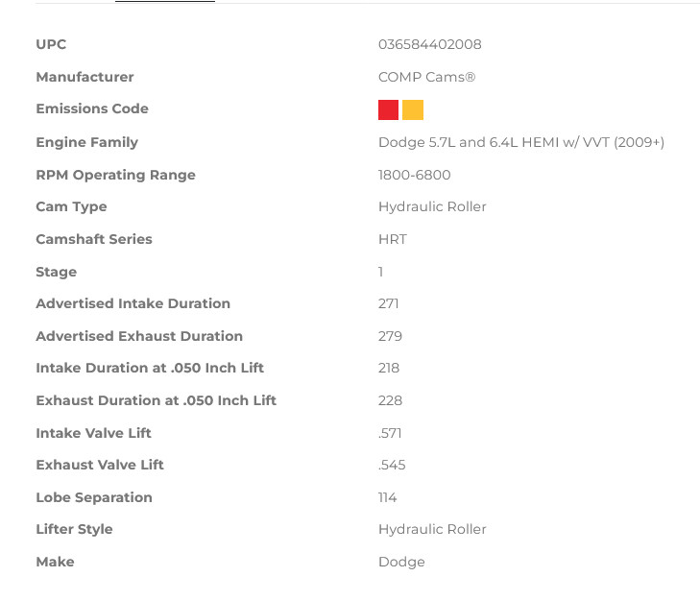Click the Lifter Style Hydraulic Roller value
700x601 pixels.
point(432,529)
